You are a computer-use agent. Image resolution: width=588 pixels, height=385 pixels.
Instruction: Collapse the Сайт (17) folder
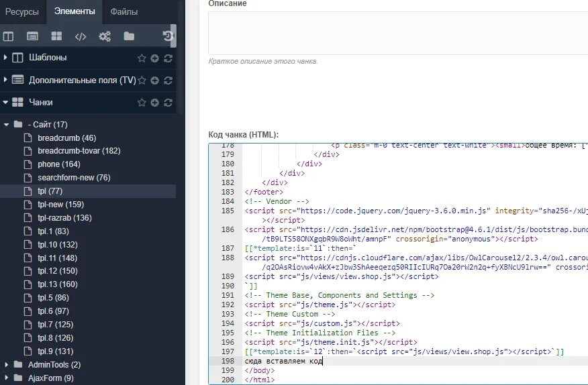[6, 125]
